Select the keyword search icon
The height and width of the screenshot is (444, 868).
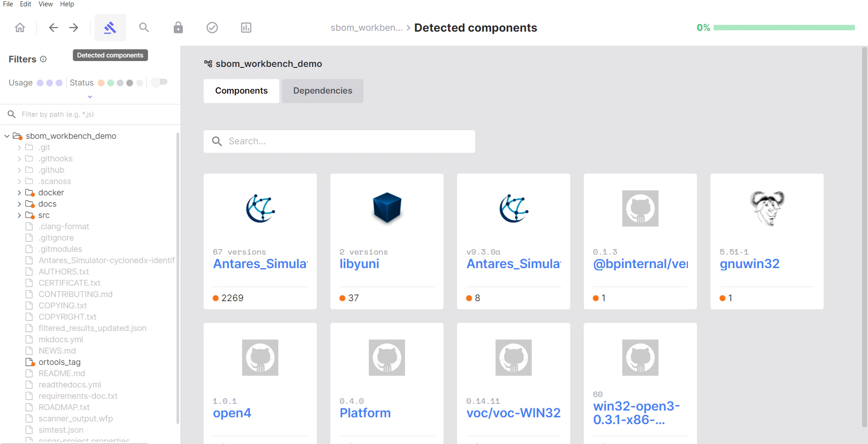point(144,28)
